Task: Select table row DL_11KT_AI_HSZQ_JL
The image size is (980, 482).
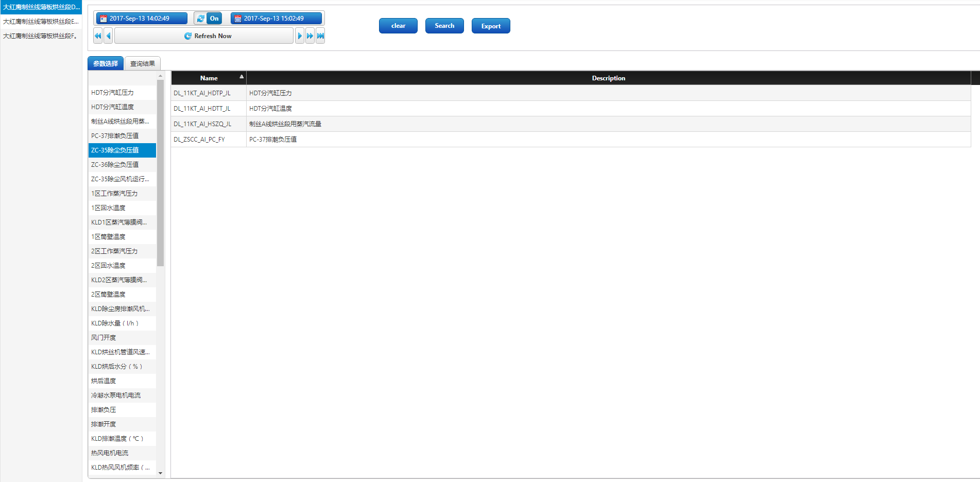Action: [x=571, y=124]
